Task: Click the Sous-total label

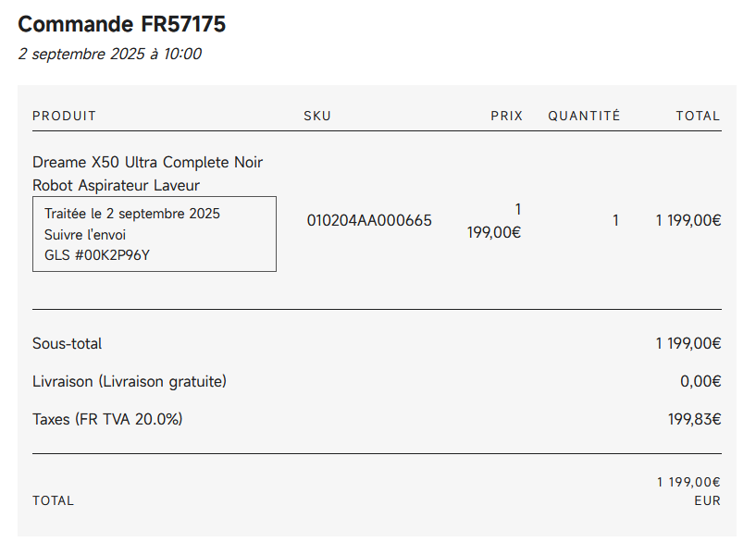Action: coord(67,343)
